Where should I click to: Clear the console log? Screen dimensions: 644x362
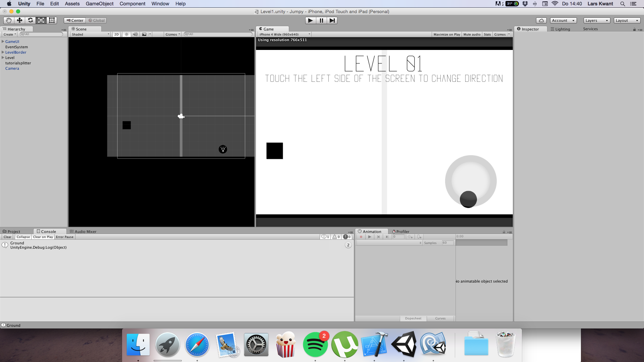[x=7, y=237]
